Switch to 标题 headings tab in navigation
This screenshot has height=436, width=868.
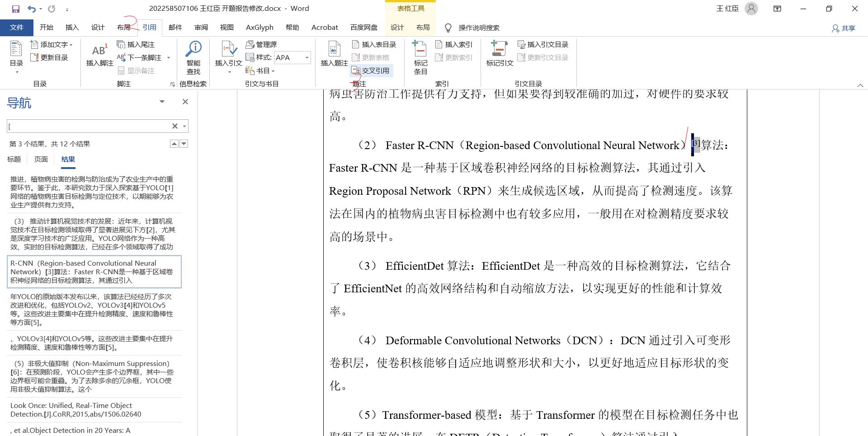coord(14,159)
